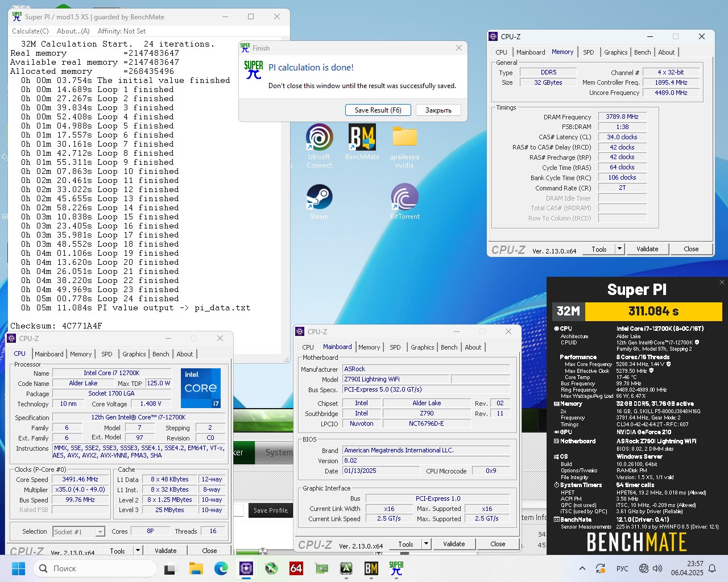Click the Intel Core i7 12700K name field
This screenshot has height=582, width=728.
pos(111,373)
